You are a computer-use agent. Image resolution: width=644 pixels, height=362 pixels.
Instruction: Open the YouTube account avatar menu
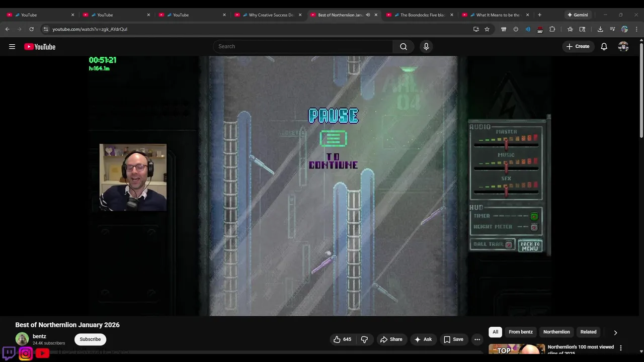623,47
